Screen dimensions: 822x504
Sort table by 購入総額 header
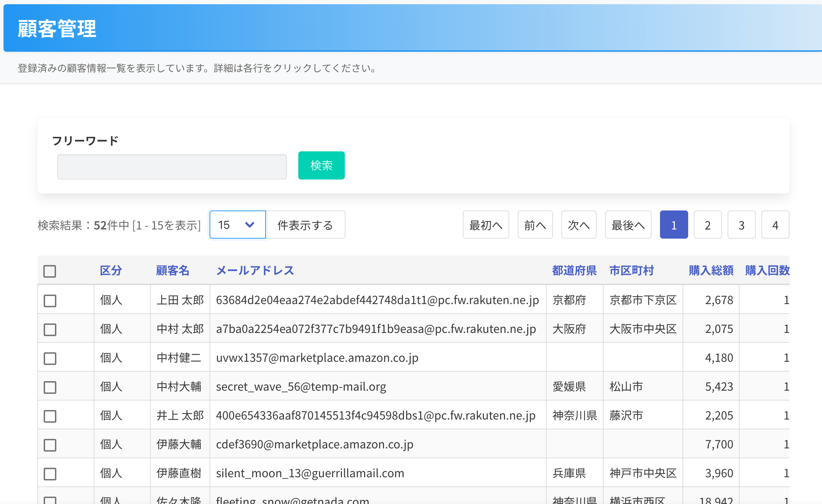(x=711, y=270)
